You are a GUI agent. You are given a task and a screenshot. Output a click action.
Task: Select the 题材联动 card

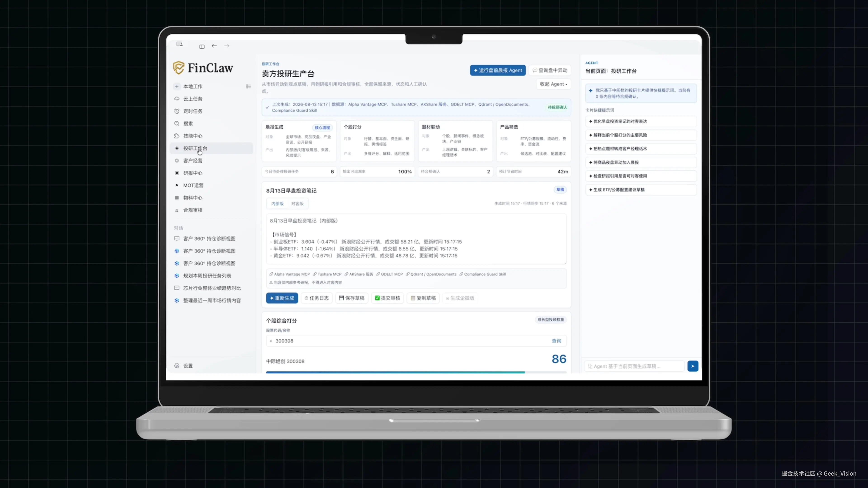tap(455, 141)
